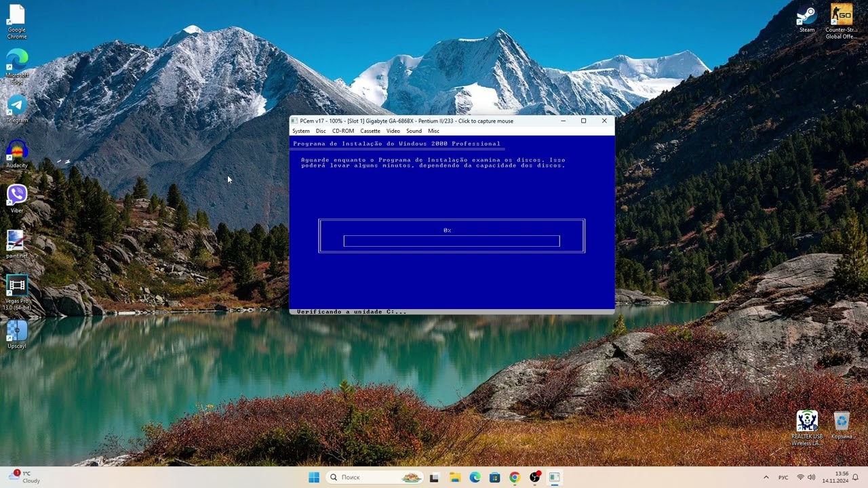Open the Recycle Bin (Корзина) icon
Screen dimensions: 868x488
tap(842, 425)
